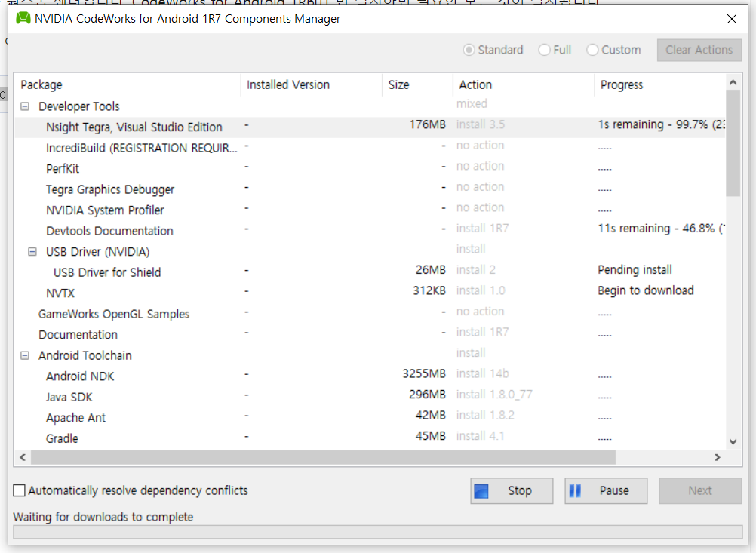Click the 'mixed' action for Developer Tools
The width and height of the screenshot is (756, 553).
(472, 103)
